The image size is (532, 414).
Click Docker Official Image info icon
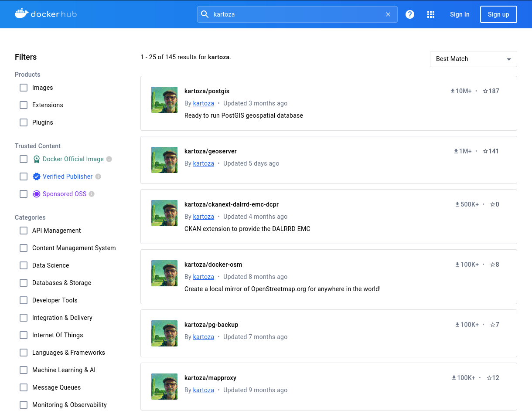pyautogui.click(x=109, y=159)
